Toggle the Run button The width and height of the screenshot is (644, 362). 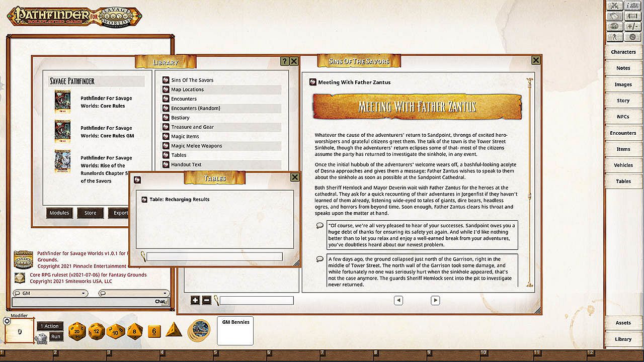56,337
